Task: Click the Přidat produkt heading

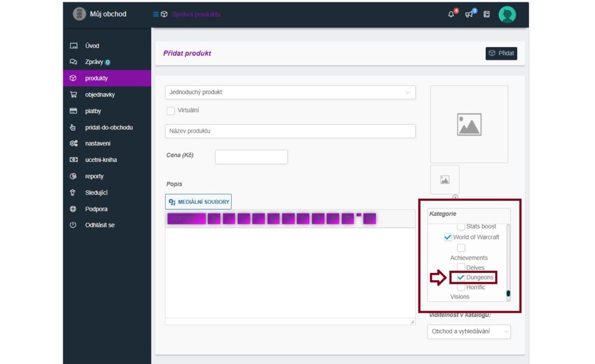Action: coord(187,53)
